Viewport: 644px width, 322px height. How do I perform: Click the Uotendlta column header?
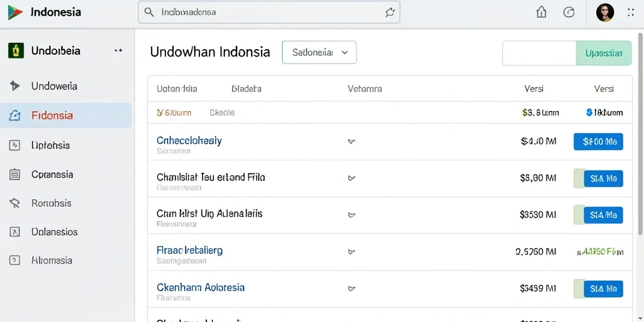177,88
